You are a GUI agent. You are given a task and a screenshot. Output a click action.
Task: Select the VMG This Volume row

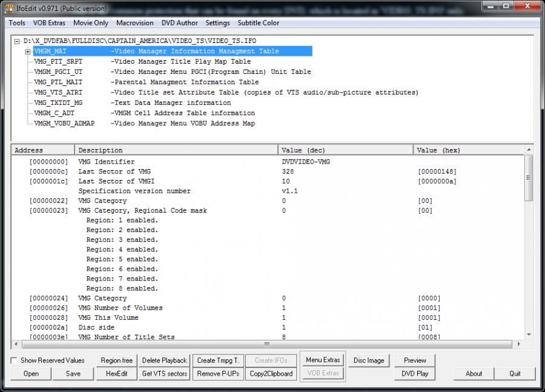pyautogui.click(x=268, y=317)
